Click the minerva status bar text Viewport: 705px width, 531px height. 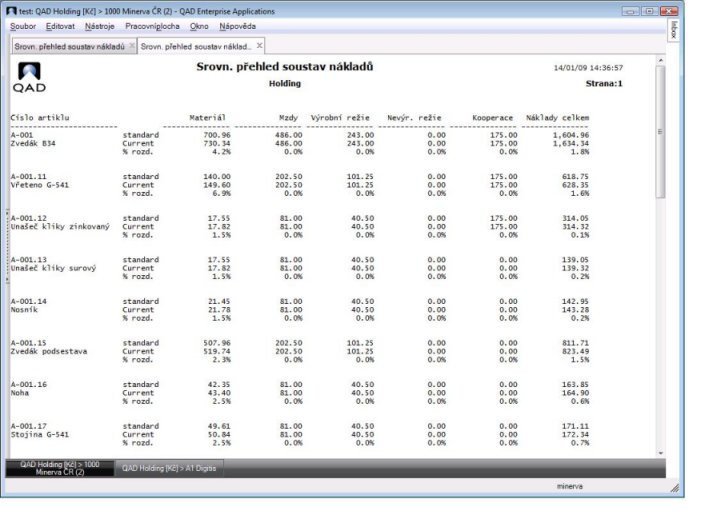569,486
